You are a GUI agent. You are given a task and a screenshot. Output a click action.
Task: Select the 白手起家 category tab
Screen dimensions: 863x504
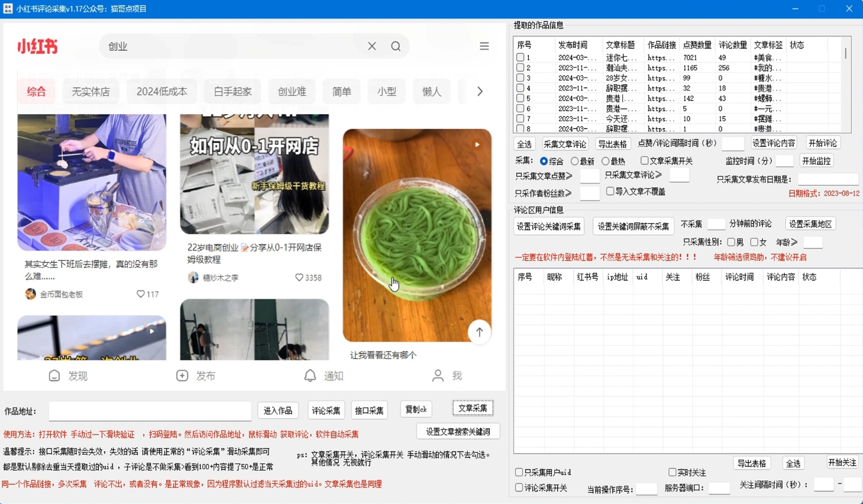point(232,92)
